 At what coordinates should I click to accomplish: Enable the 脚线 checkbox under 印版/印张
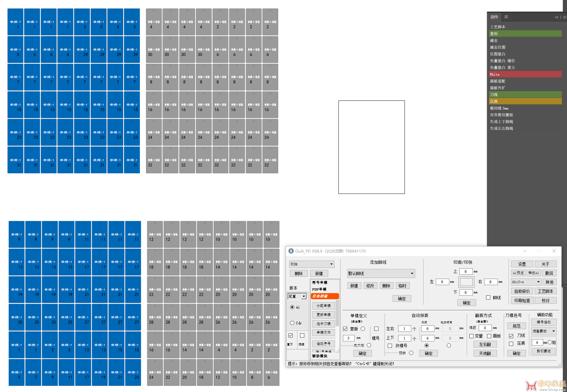coord(488,298)
